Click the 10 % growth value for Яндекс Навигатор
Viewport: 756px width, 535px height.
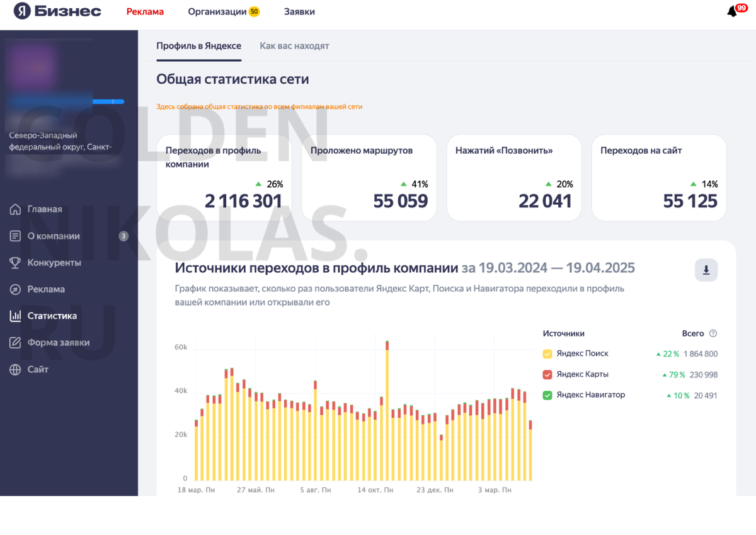click(x=681, y=396)
